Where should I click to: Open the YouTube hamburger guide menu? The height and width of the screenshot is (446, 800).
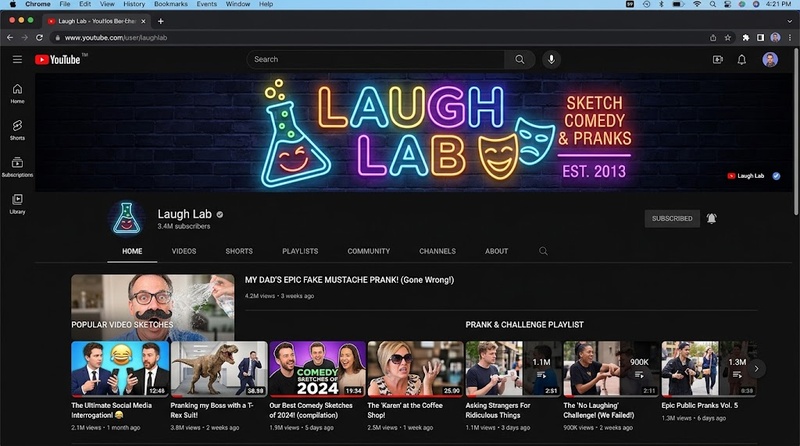[x=17, y=60]
